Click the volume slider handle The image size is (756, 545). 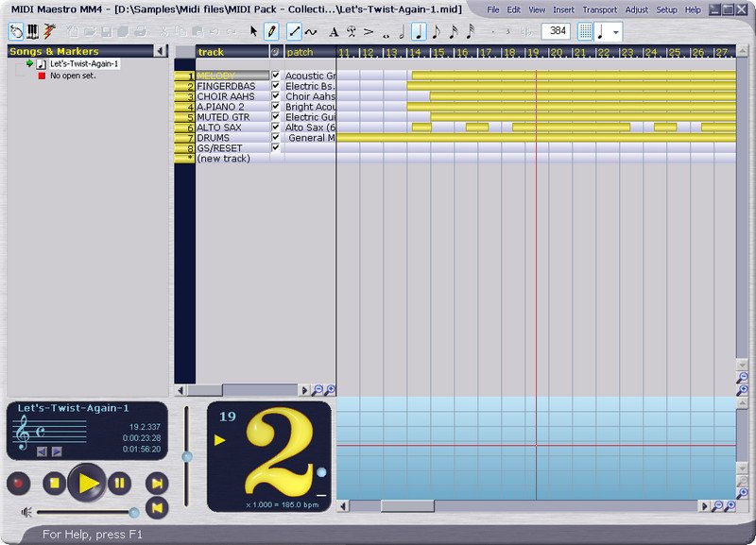click(x=134, y=512)
